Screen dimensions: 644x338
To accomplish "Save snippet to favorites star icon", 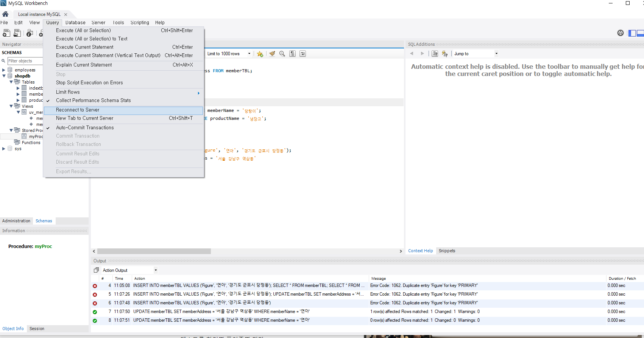I will (x=260, y=54).
